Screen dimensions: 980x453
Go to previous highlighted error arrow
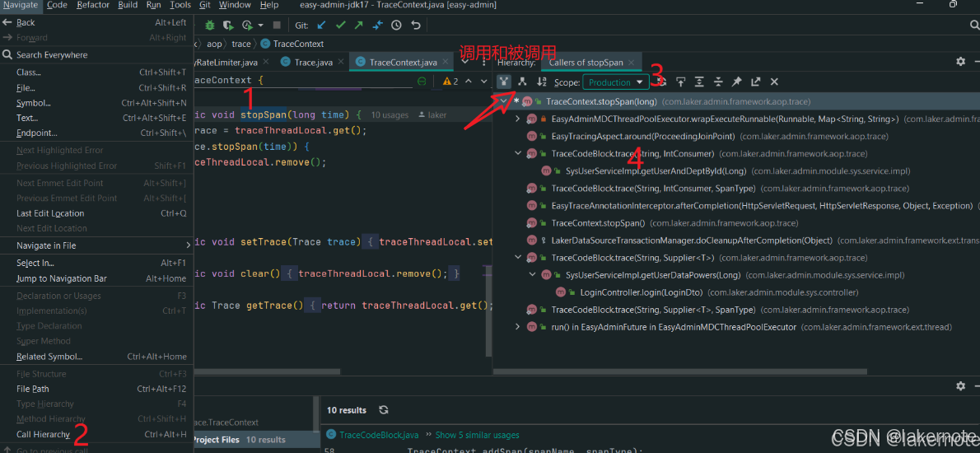[x=469, y=82]
